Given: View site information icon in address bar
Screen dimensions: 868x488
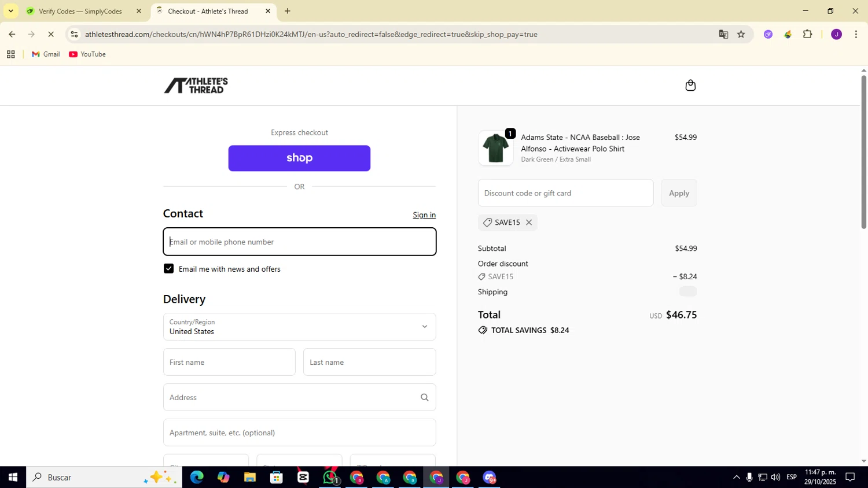Looking at the screenshot, I should click(x=74, y=35).
